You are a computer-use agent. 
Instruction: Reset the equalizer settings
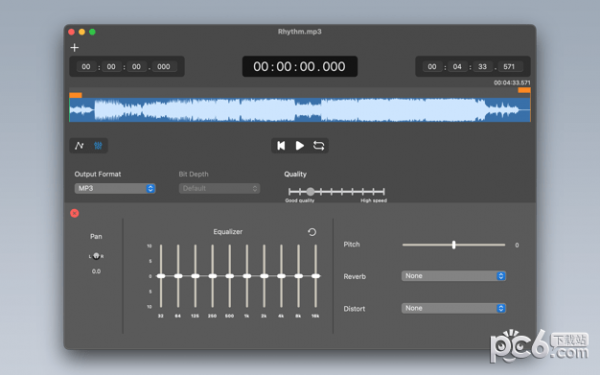pyautogui.click(x=312, y=232)
